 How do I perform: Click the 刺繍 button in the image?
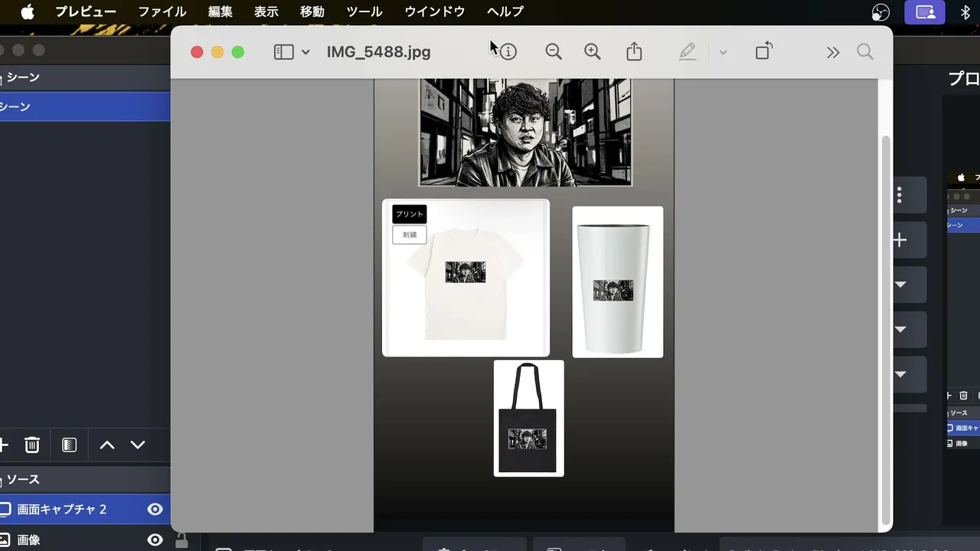click(410, 235)
